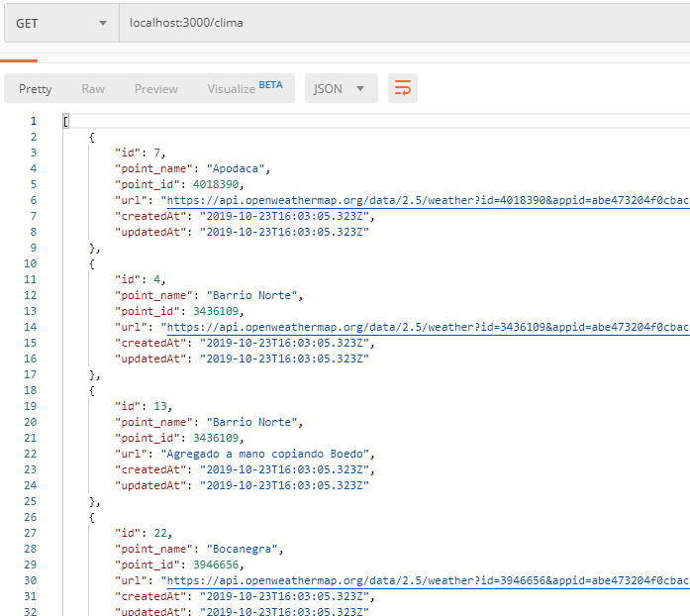Click the createdAt timestamp on line 7
The height and width of the screenshot is (616, 690).
[286, 216]
